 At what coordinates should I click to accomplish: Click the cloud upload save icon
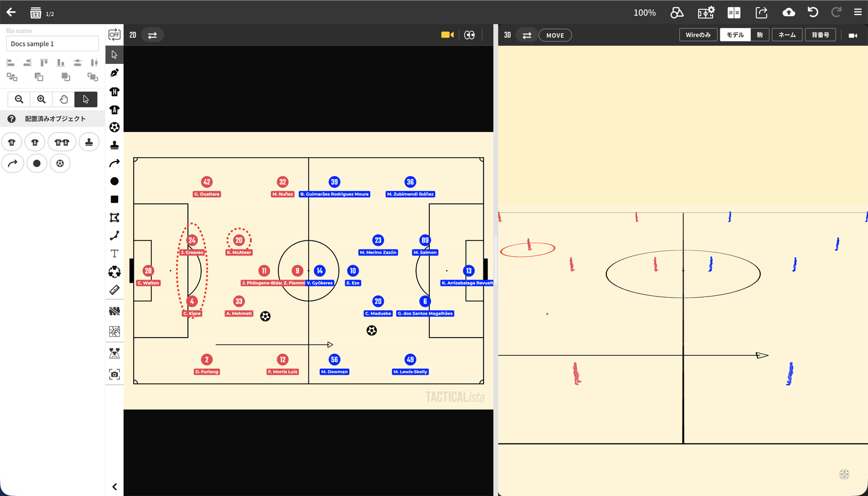[788, 12]
